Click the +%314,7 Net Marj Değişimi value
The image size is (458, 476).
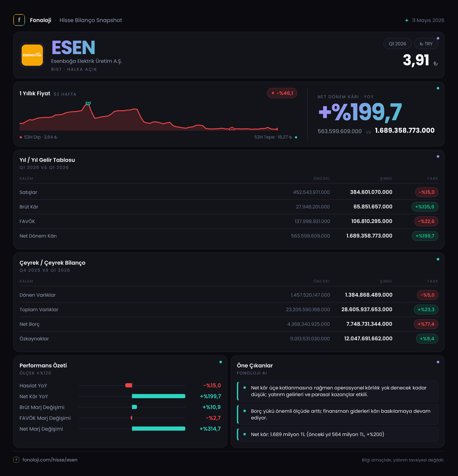210,429
